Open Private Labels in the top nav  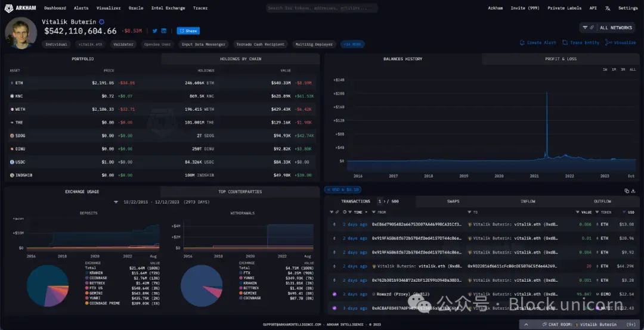pyautogui.click(x=564, y=8)
